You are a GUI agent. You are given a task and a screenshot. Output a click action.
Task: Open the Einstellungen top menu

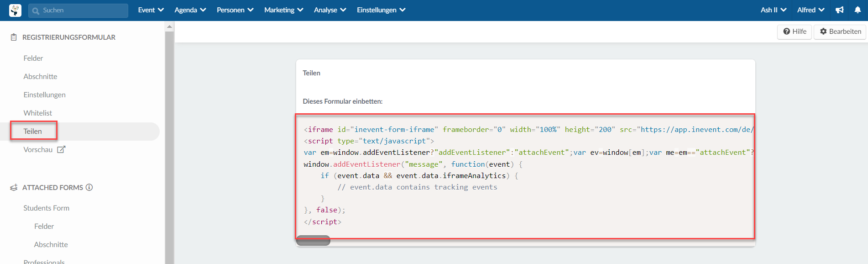381,10
